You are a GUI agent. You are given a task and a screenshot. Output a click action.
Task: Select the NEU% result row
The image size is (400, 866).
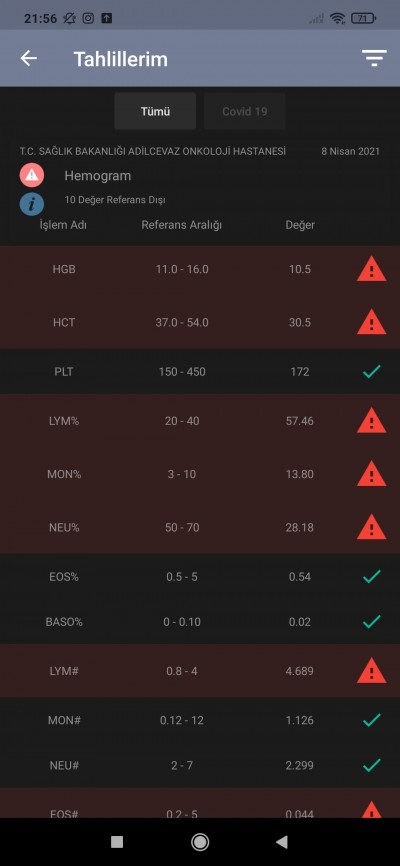(200, 527)
